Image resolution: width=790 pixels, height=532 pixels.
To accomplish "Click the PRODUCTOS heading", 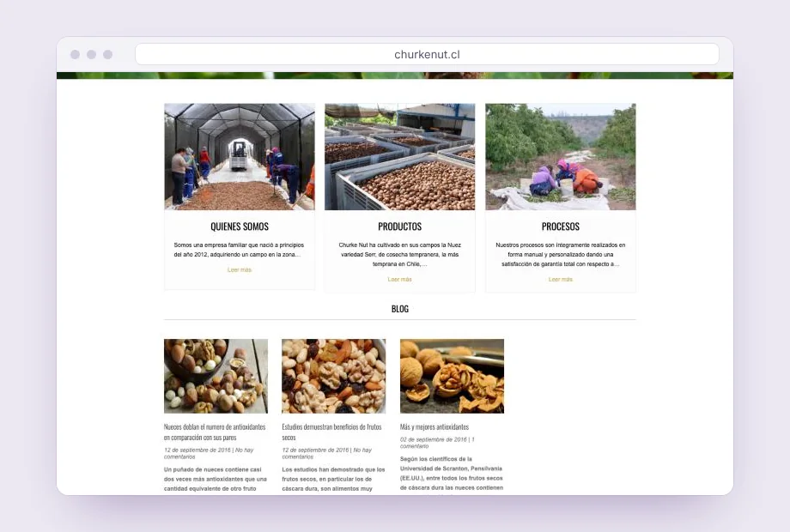I will (399, 227).
